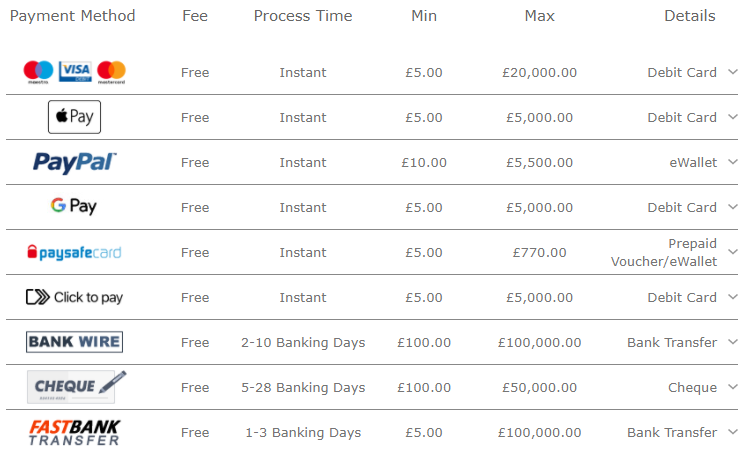Select the Click to pay logo

click(x=74, y=297)
